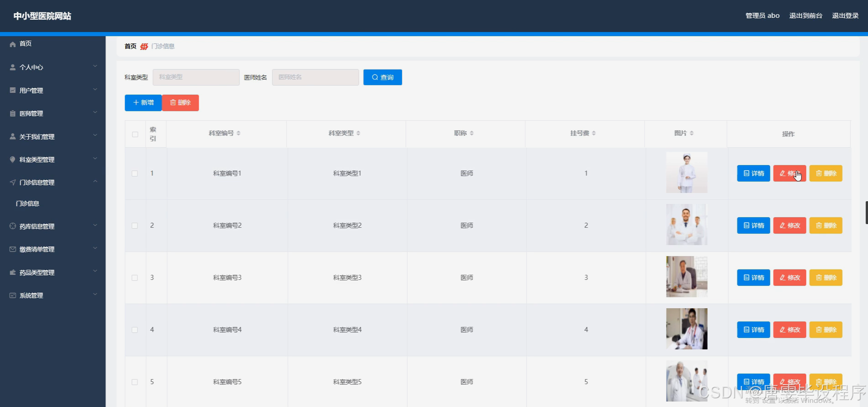Collapse the 门诊信息管理 menu chevron

95,181
